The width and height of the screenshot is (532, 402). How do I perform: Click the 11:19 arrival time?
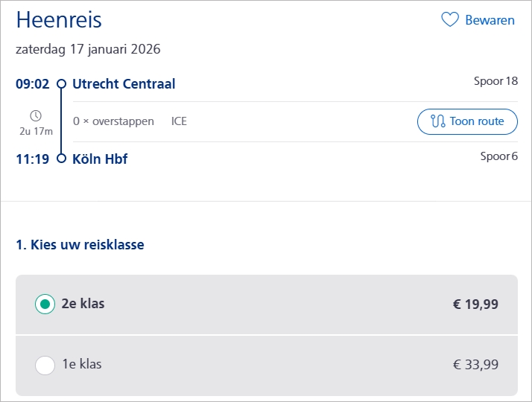point(33,159)
